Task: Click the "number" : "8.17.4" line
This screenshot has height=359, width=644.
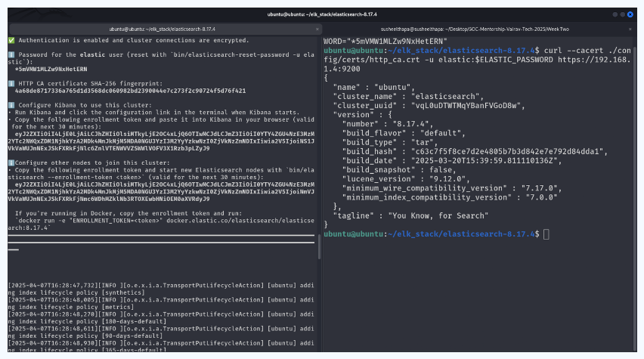Action: (387, 124)
